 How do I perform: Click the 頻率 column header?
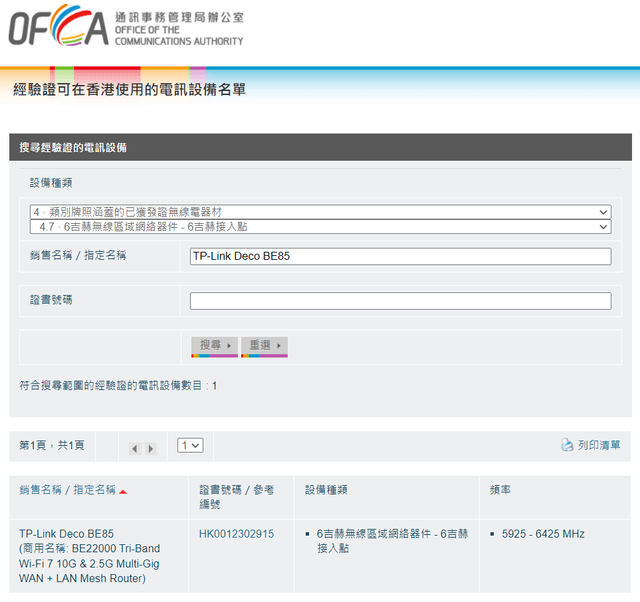[x=500, y=490]
